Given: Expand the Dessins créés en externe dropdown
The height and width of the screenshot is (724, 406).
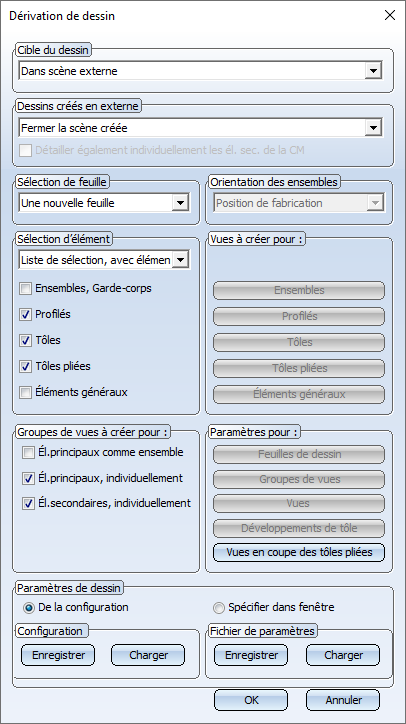Looking at the screenshot, I should 200,128.
